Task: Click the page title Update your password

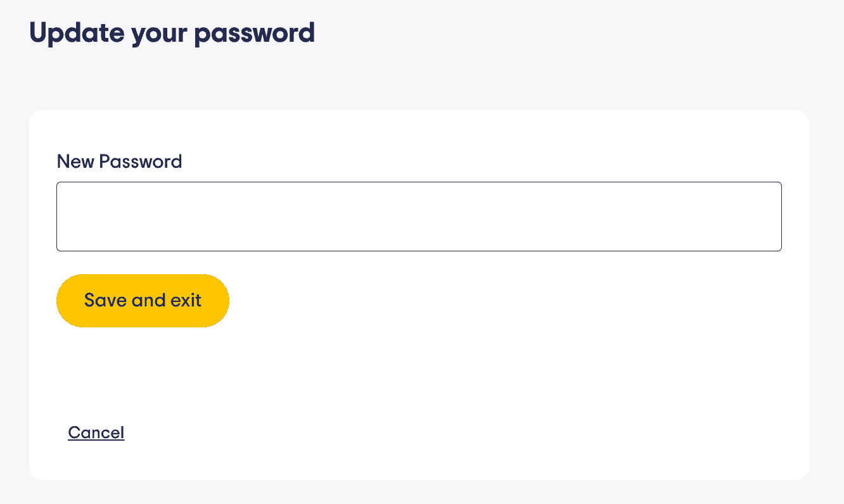Action: tap(172, 33)
